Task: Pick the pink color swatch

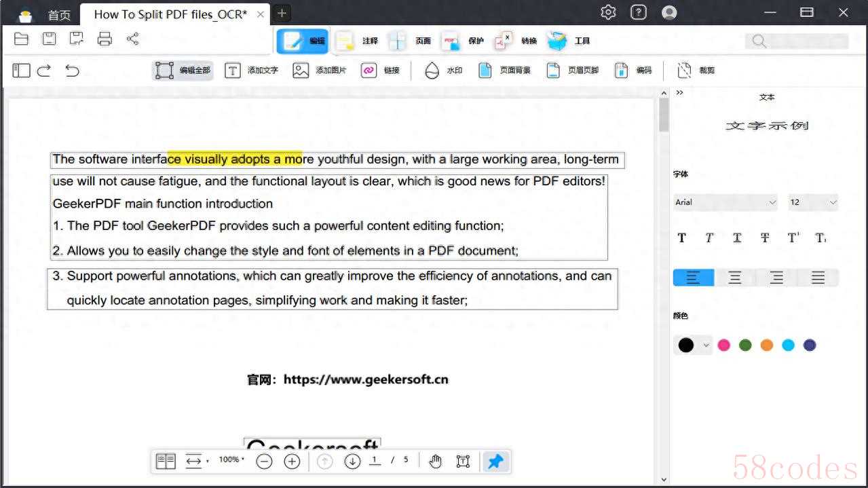Action: (724, 345)
